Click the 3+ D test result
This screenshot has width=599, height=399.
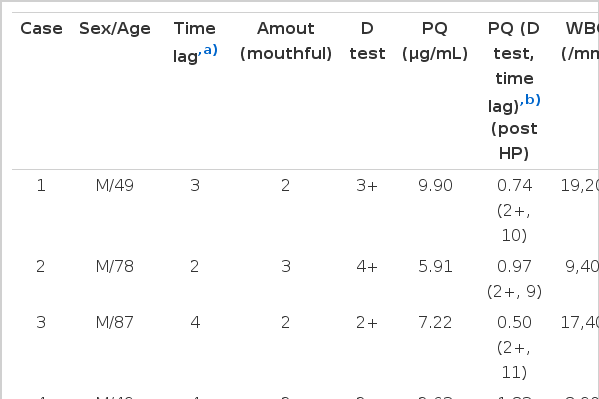point(367,186)
